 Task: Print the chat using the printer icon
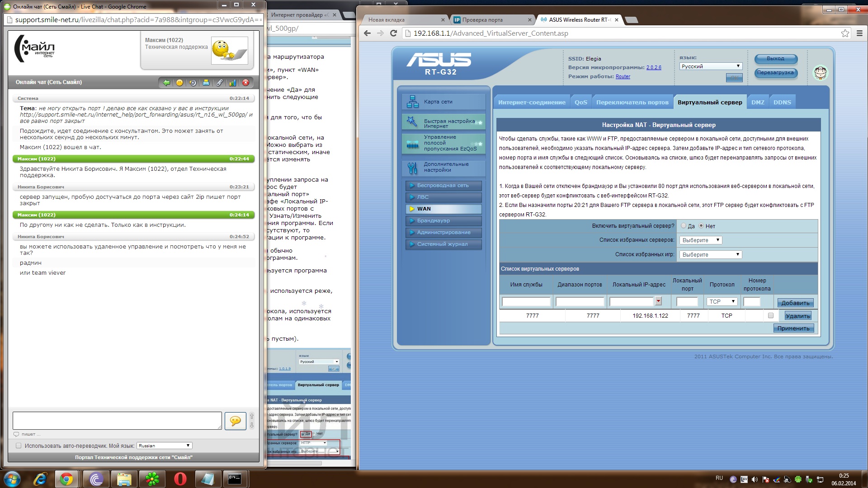tap(206, 83)
